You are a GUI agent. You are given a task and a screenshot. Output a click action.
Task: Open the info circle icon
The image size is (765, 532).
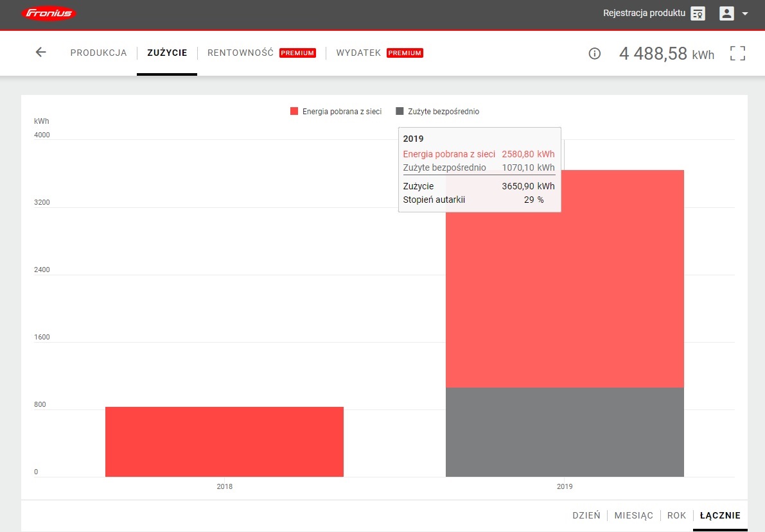tap(594, 54)
